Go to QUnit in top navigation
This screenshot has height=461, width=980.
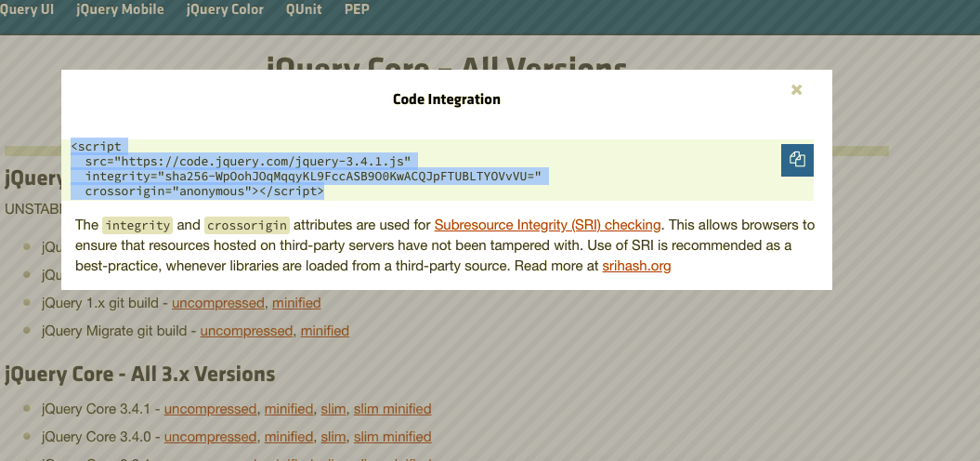pos(304,9)
